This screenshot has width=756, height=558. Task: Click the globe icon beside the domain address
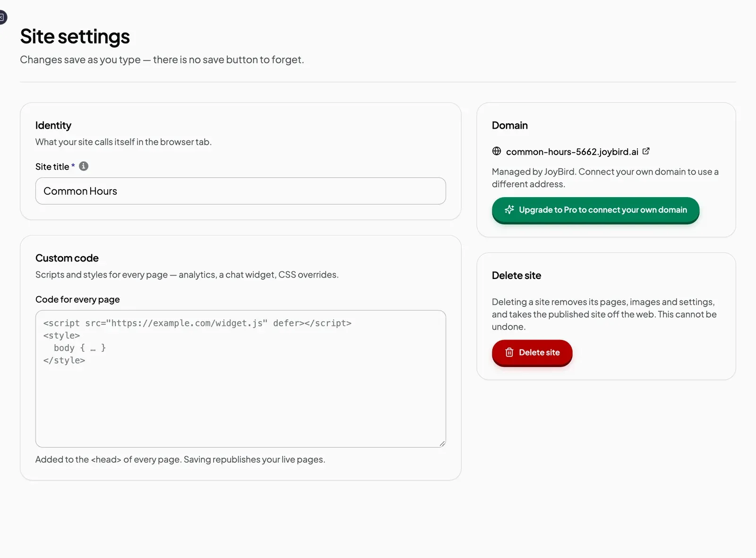coord(497,151)
